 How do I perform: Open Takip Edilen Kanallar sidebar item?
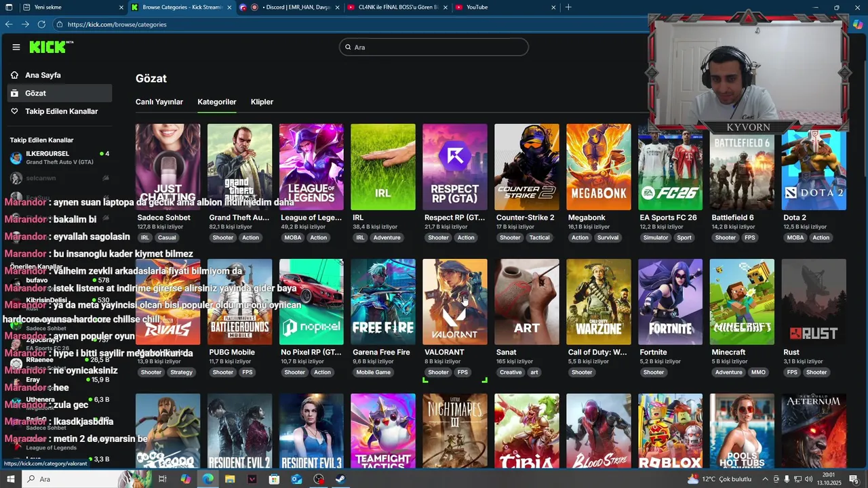61,111
